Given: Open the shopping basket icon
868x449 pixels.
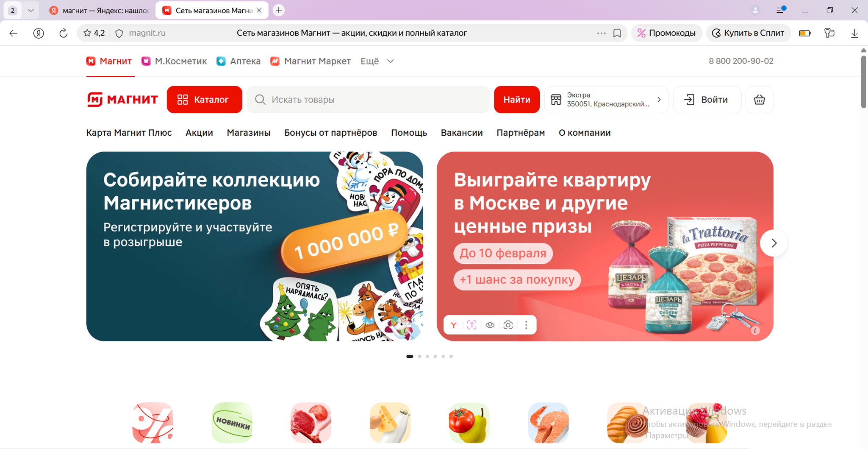Looking at the screenshot, I should point(759,100).
